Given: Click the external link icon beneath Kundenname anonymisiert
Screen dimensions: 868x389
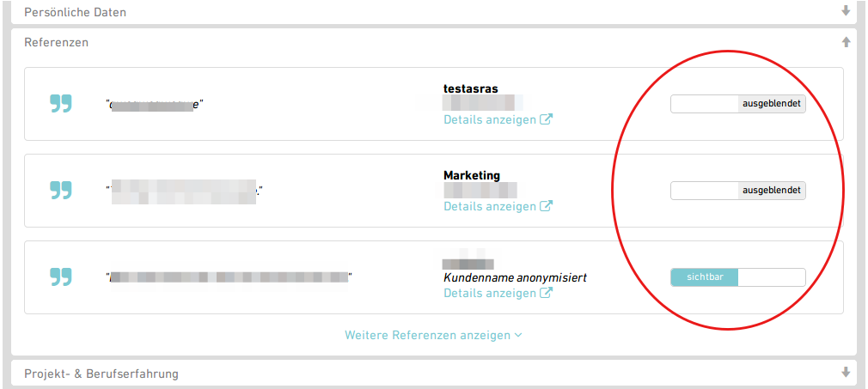Looking at the screenshot, I should (546, 293).
